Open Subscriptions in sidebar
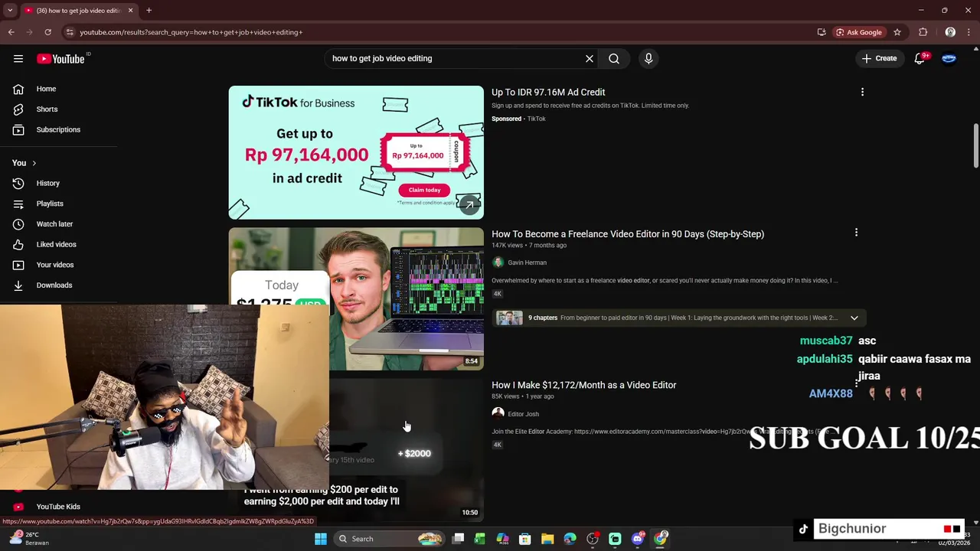 [58, 129]
